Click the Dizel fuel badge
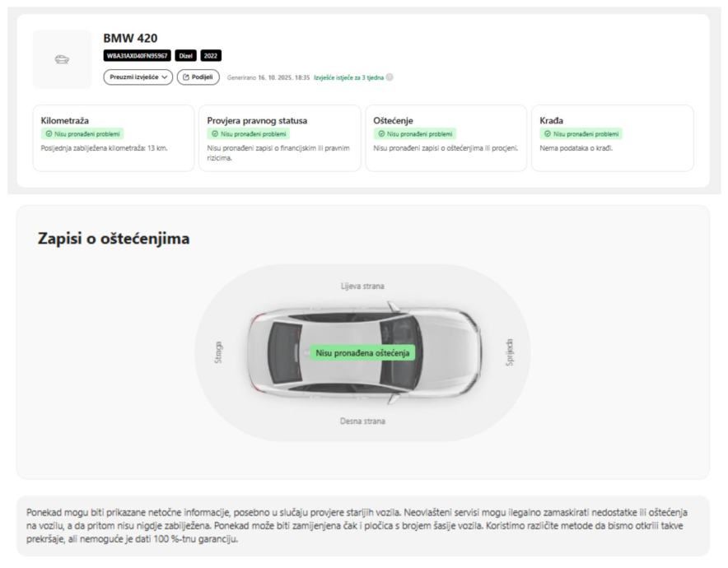This screenshot has height=568, width=728. (x=185, y=56)
